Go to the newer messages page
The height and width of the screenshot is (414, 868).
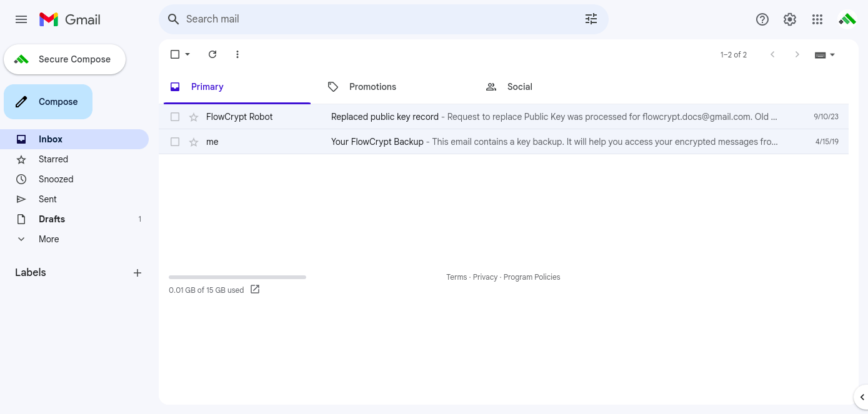click(x=772, y=54)
